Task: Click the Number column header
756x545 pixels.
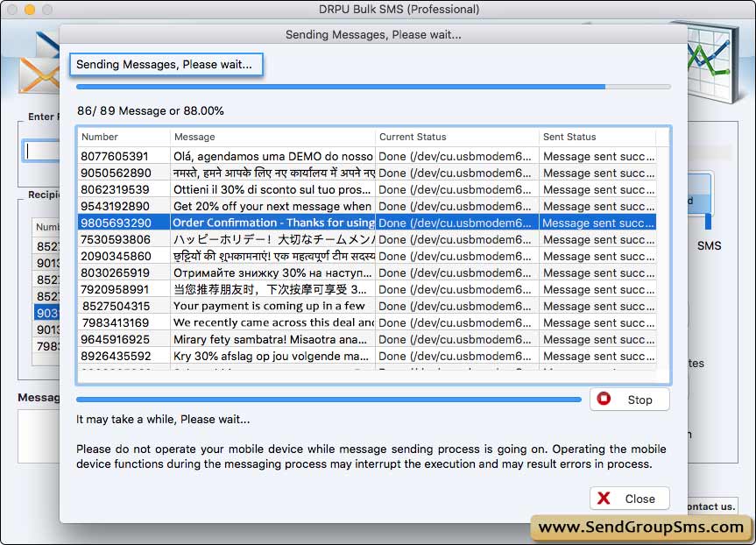Action: coord(124,137)
